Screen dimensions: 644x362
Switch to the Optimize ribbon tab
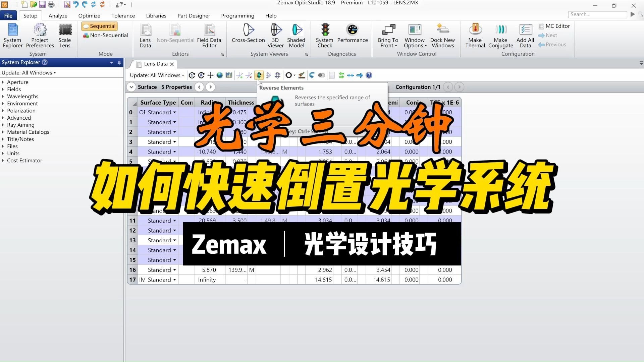pyautogui.click(x=89, y=16)
